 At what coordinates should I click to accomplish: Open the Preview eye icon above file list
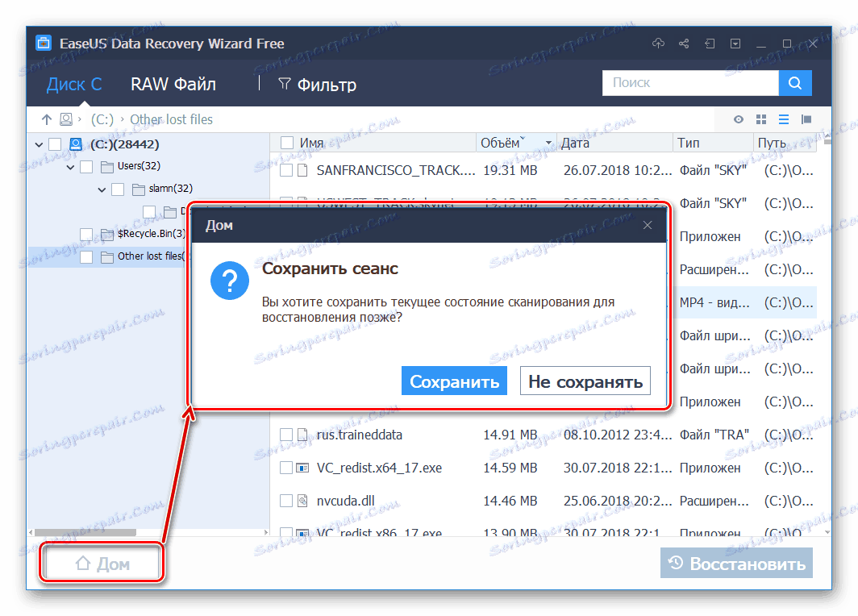pyautogui.click(x=738, y=119)
